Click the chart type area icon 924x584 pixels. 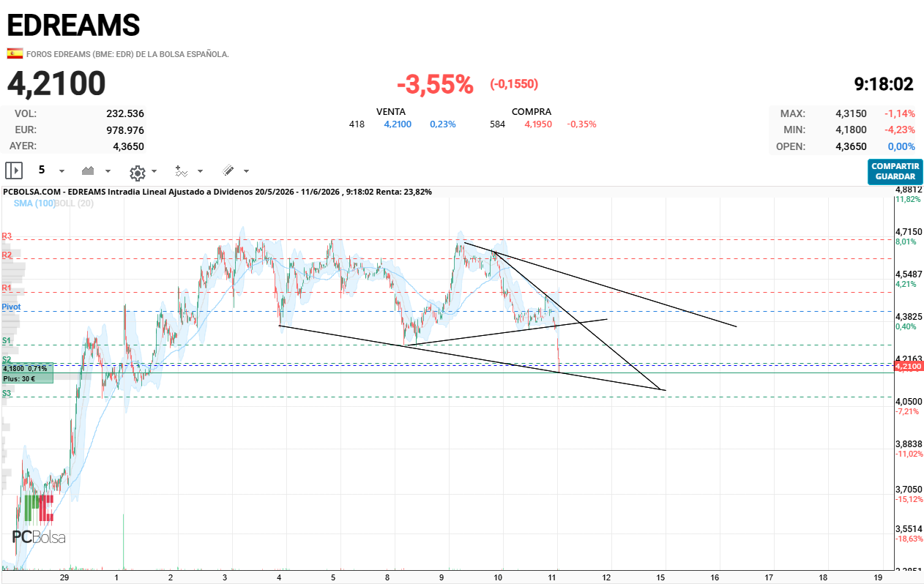[89, 171]
